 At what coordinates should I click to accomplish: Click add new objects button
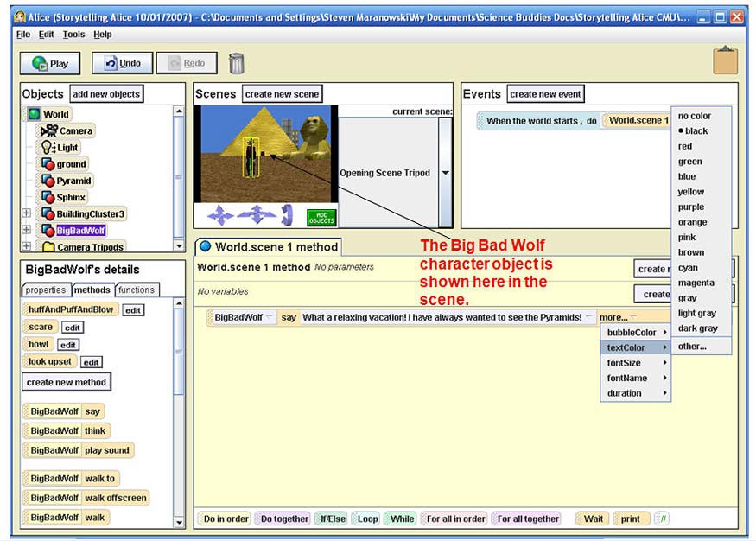point(106,94)
